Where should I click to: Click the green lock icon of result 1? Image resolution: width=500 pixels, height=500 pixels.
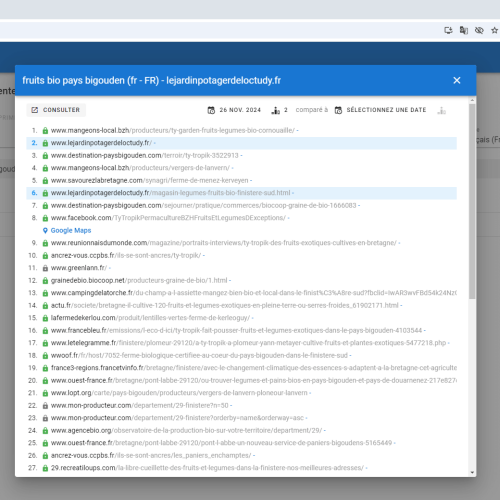point(45,131)
